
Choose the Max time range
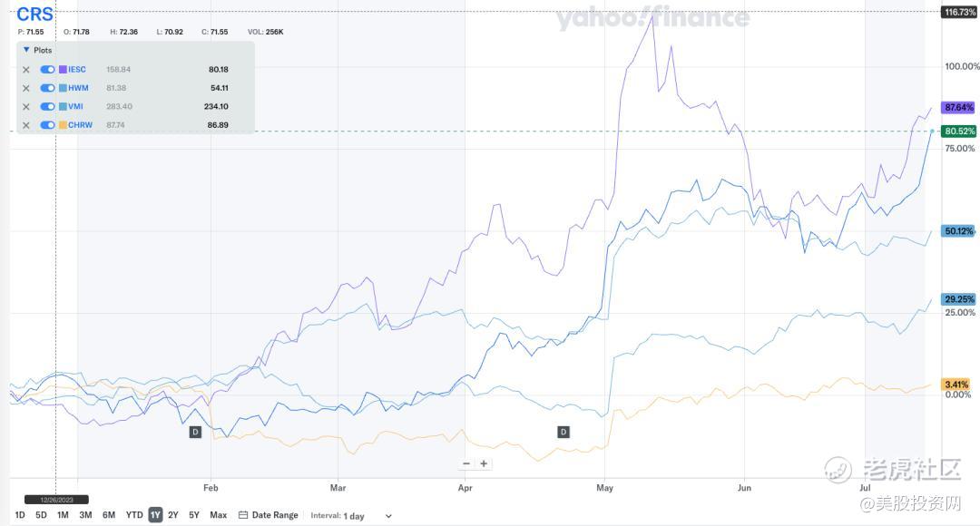click(x=218, y=515)
